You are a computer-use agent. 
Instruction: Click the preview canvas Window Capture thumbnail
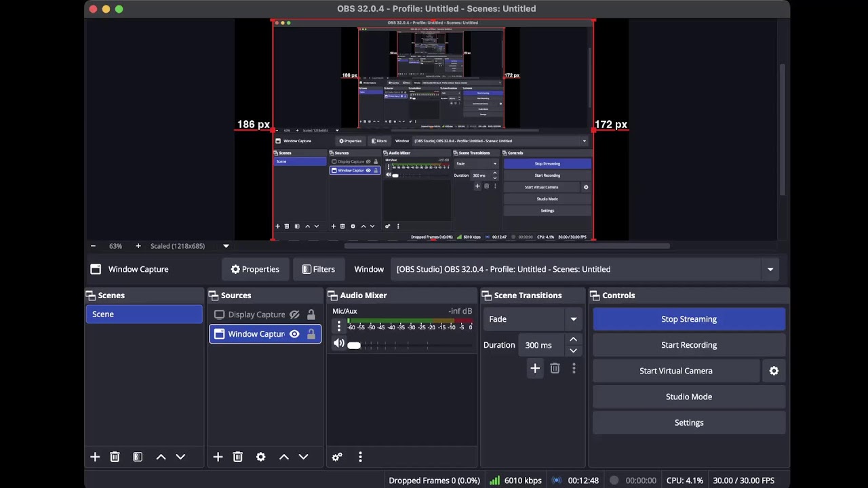(x=433, y=130)
